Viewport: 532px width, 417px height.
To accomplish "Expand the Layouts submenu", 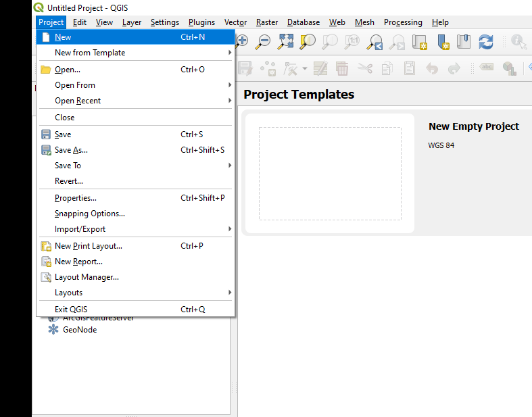I will (x=136, y=293).
